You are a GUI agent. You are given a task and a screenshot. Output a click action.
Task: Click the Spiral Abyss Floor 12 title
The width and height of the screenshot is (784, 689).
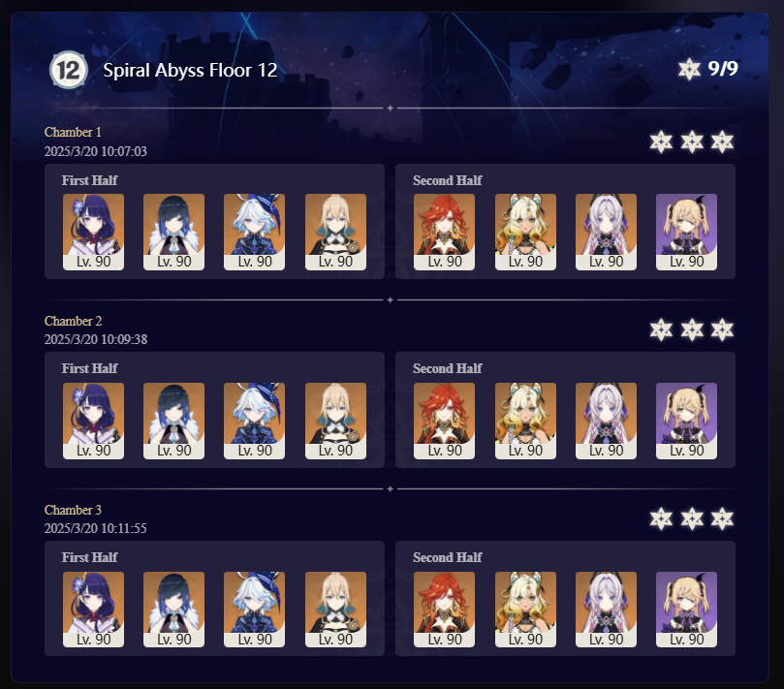tap(190, 70)
